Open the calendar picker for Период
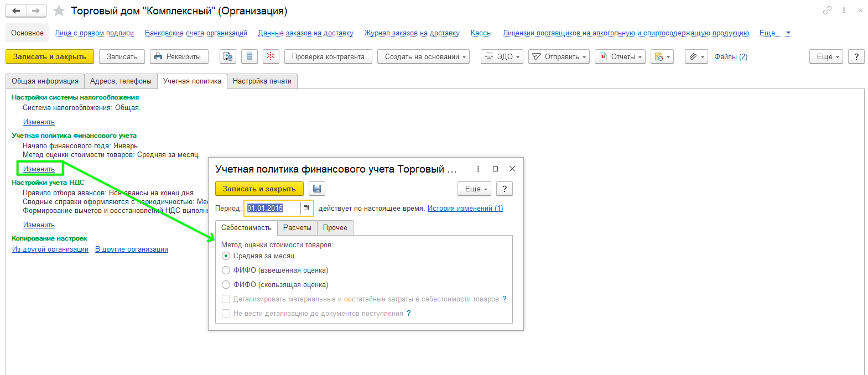 [x=306, y=208]
